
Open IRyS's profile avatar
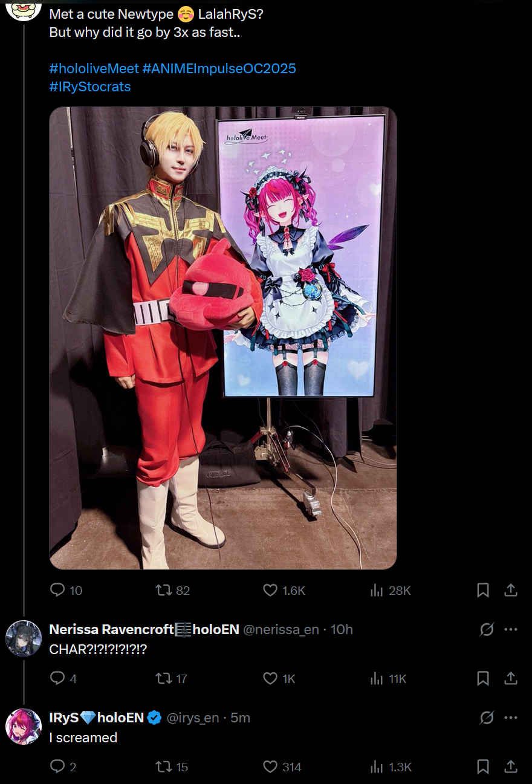[24, 727]
